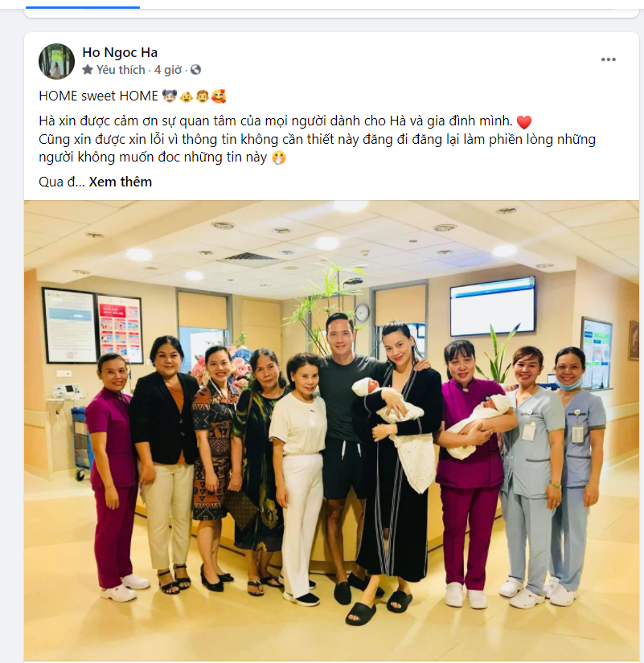Open the '4 giờ' post timestamp
This screenshot has height=663, width=644.
coord(167,70)
